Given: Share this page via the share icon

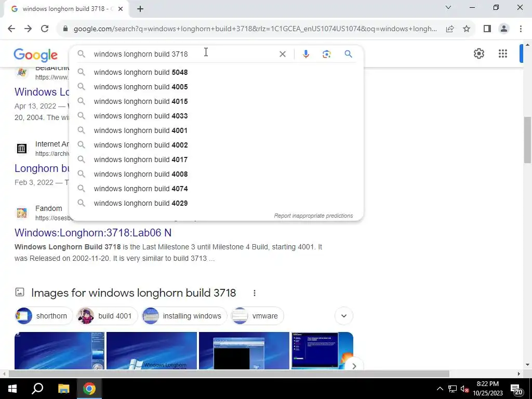Looking at the screenshot, I should (x=450, y=29).
